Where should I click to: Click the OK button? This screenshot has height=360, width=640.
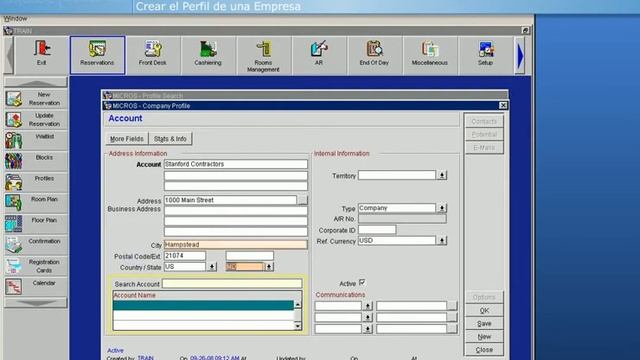tap(484, 310)
